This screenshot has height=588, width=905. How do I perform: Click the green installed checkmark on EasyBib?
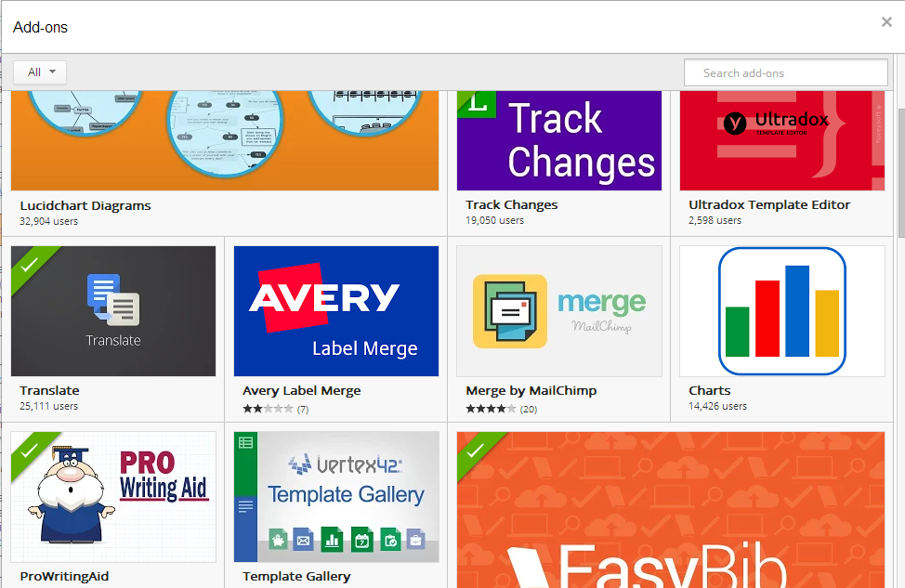click(x=474, y=450)
